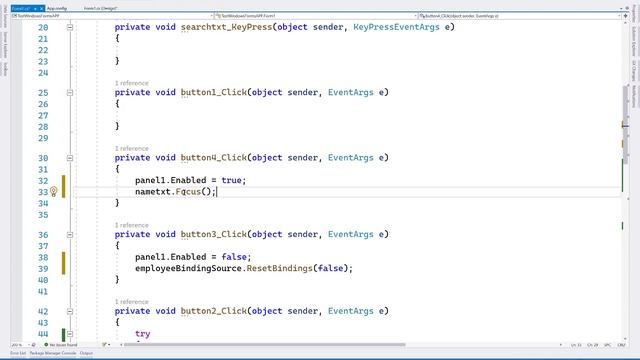640x360 pixels.
Task: Click the 1 reference link above button4_Click
Action: 131,149
